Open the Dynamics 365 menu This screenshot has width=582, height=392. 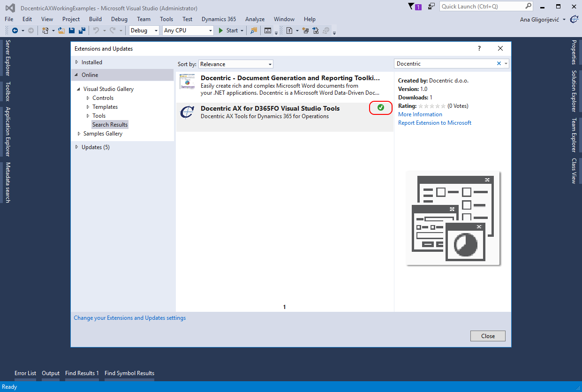pyautogui.click(x=219, y=19)
